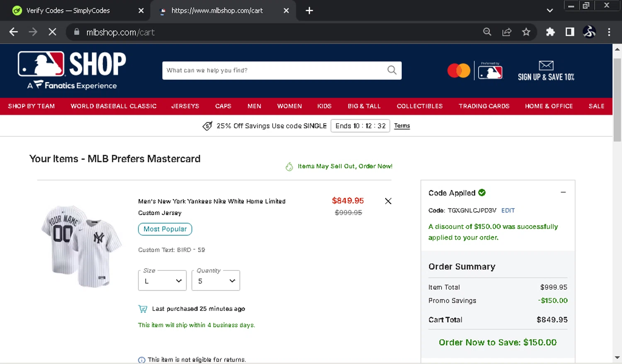Click the promo countdown timer box
The width and height of the screenshot is (622, 364).
[x=360, y=126]
